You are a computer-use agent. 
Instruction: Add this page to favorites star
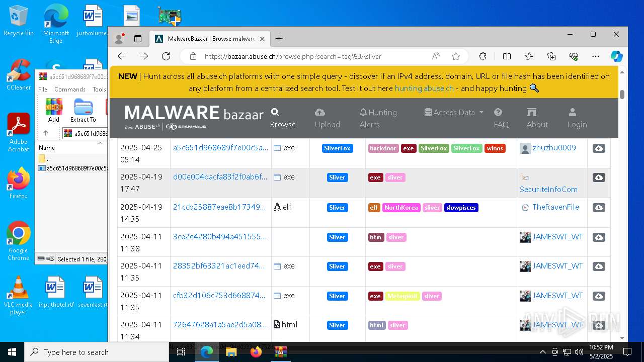456,56
